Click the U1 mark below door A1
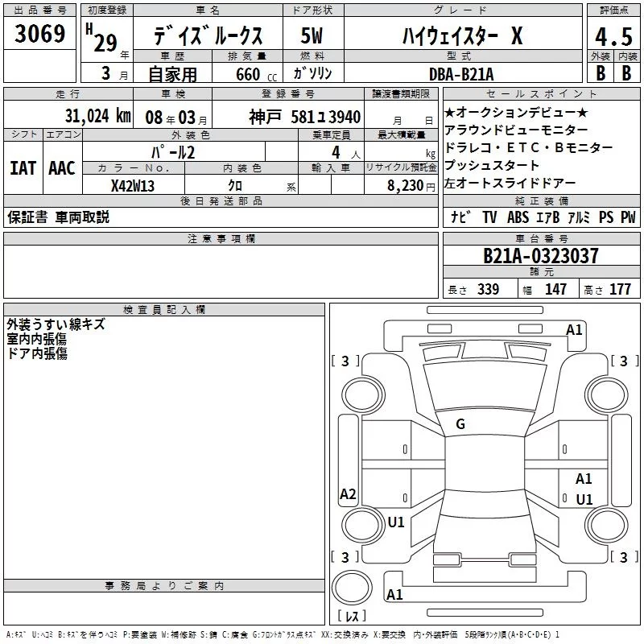644x644 pixels. tap(584, 499)
